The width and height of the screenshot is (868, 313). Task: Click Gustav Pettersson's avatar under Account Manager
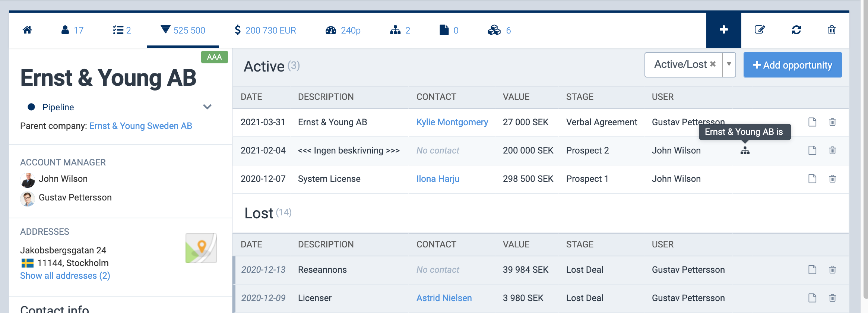point(28,199)
